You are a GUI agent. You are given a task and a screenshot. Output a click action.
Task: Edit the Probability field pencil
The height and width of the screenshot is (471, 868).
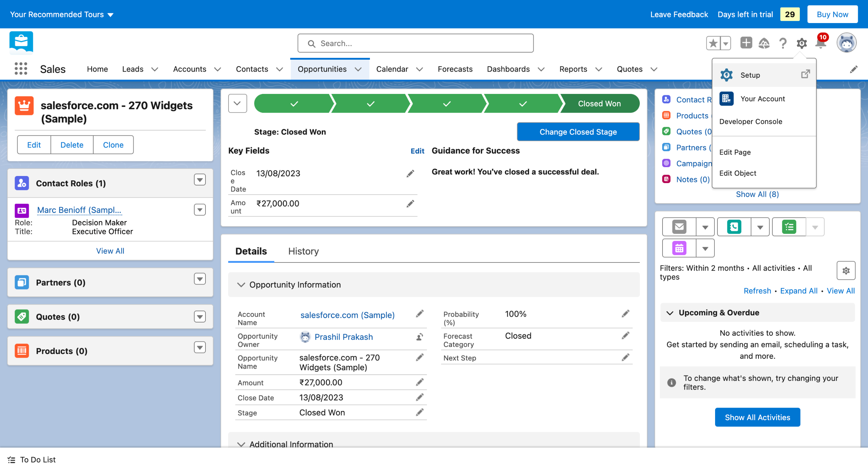tap(626, 314)
